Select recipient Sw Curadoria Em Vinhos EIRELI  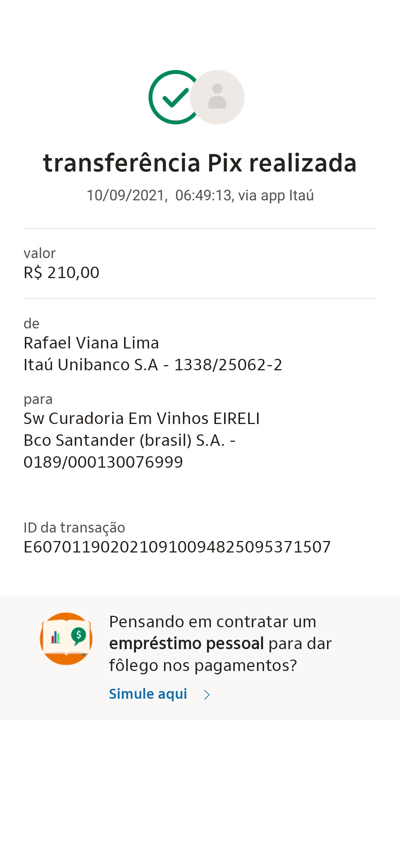tap(141, 418)
